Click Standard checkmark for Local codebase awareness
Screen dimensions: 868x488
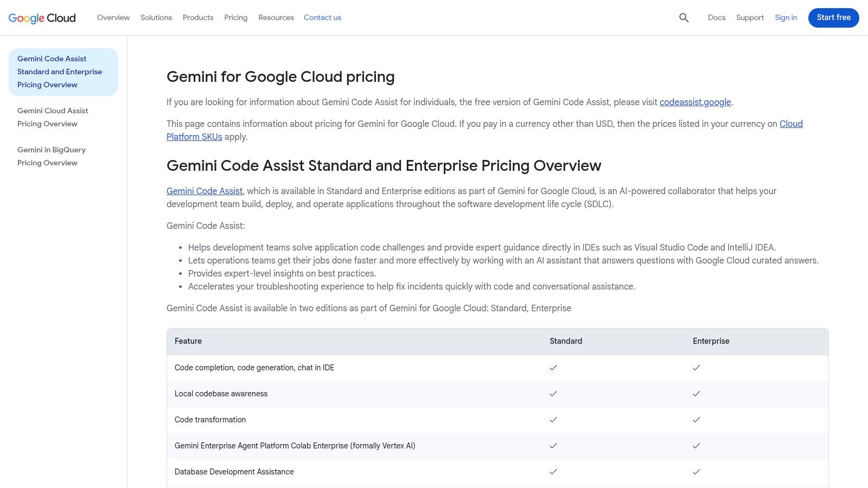click(553, 394)
